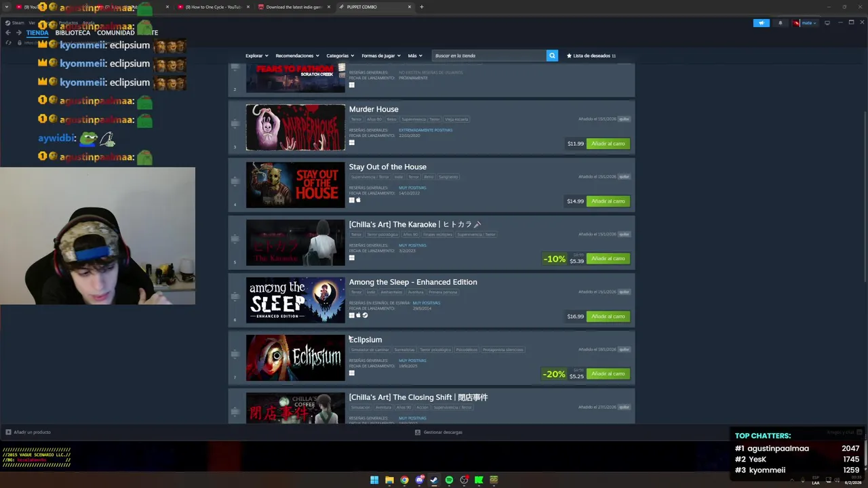Image resolution: width=868 pixels, height=488 pixels.
Task: Click the Steam icon on the taskbar
Action: click(434, 480)
